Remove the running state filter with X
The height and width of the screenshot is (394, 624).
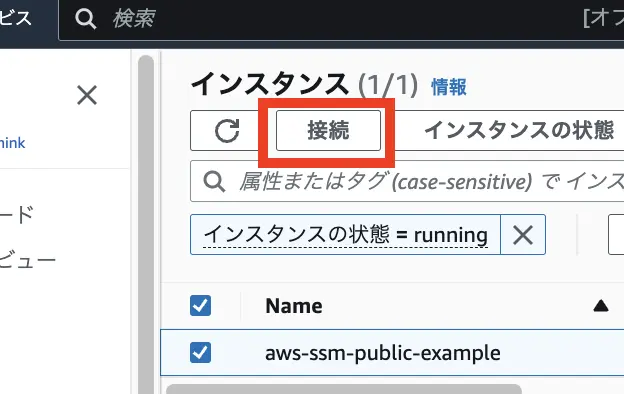coord(523,235)
